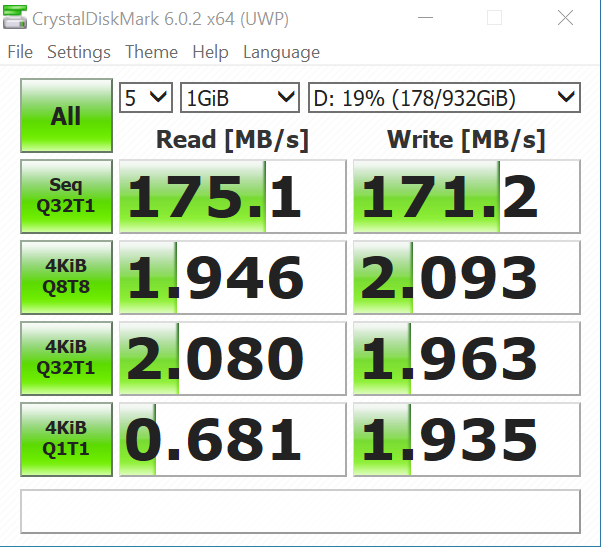Click the Seq read result 175.1
601x547 pixels.
233,197
